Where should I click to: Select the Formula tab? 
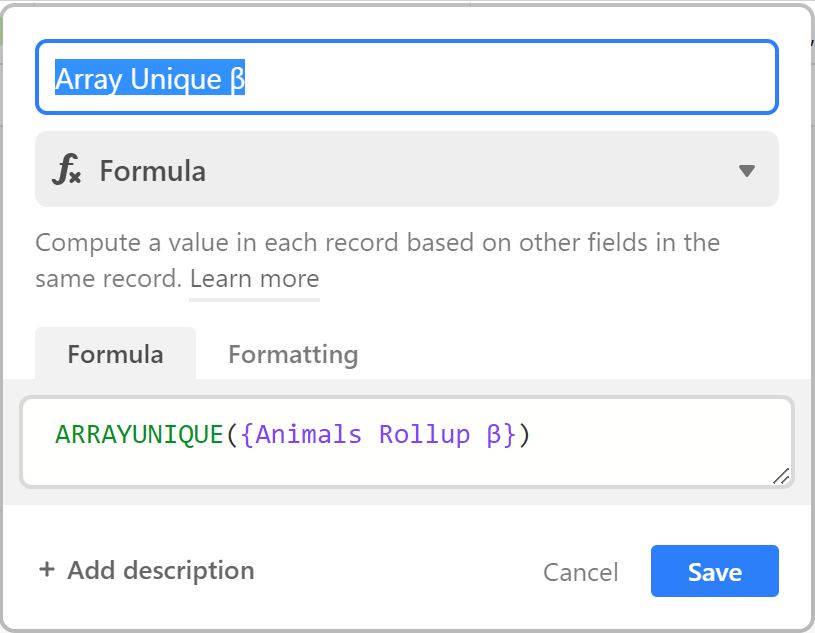(x=115, y=354)
